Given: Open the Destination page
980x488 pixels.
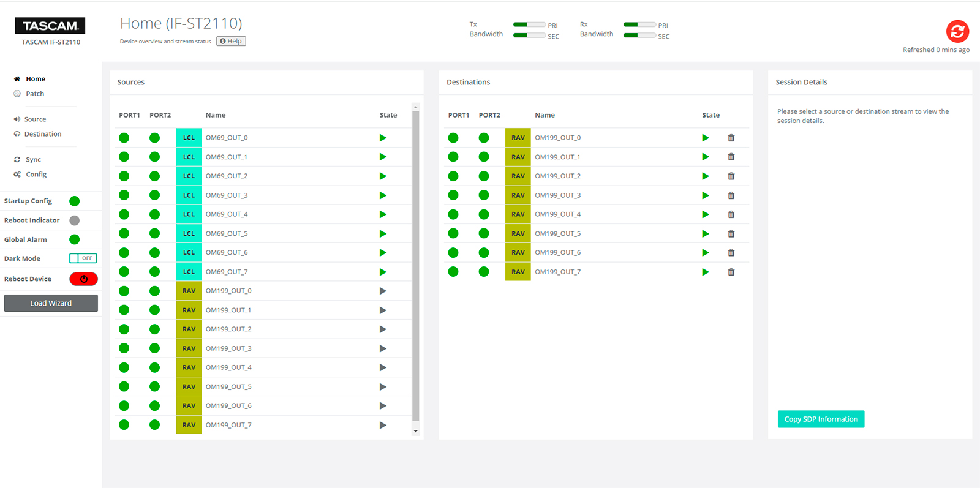Looking at the screenshot, I should coord(43,134).
